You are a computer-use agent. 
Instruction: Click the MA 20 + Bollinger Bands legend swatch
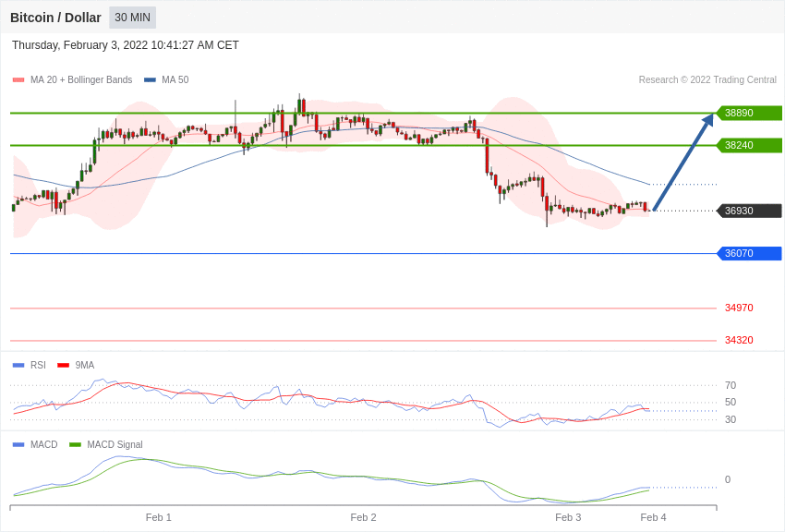[x=18, y=80]
